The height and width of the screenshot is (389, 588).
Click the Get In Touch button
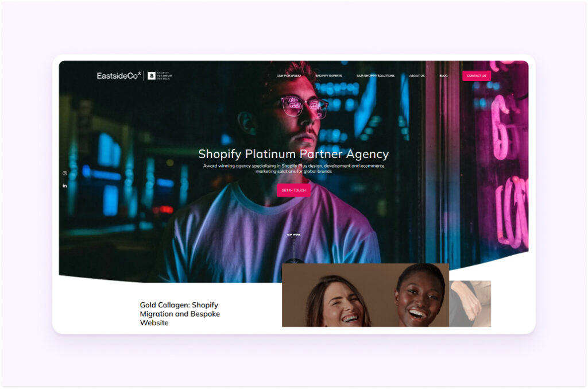[293, 190]
